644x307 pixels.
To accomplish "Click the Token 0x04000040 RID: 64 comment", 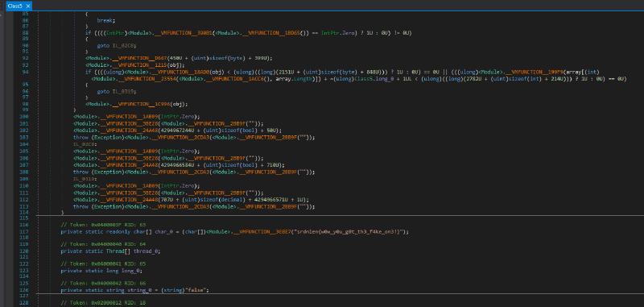I will click(x=103, y=244).
